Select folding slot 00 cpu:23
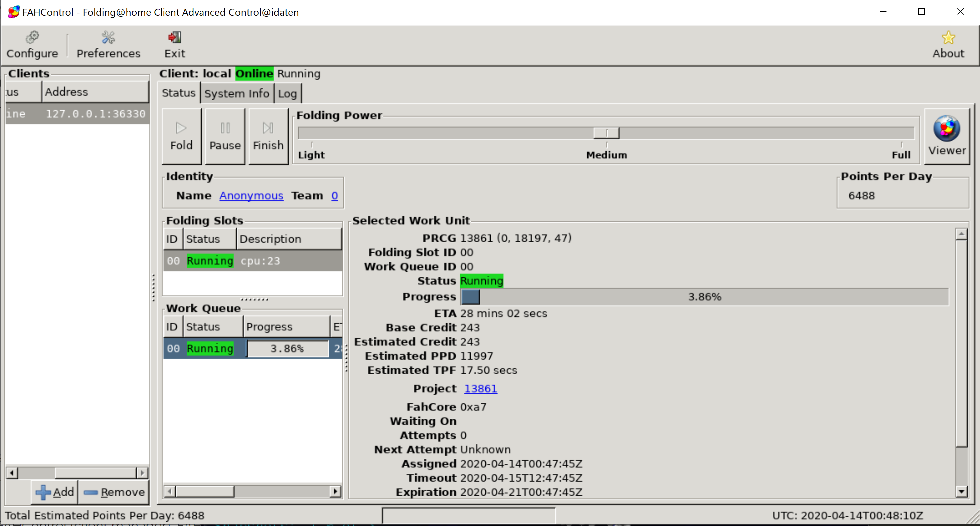Image resolution: width=980 pixels, height=526 pixels. coord(253,261)
